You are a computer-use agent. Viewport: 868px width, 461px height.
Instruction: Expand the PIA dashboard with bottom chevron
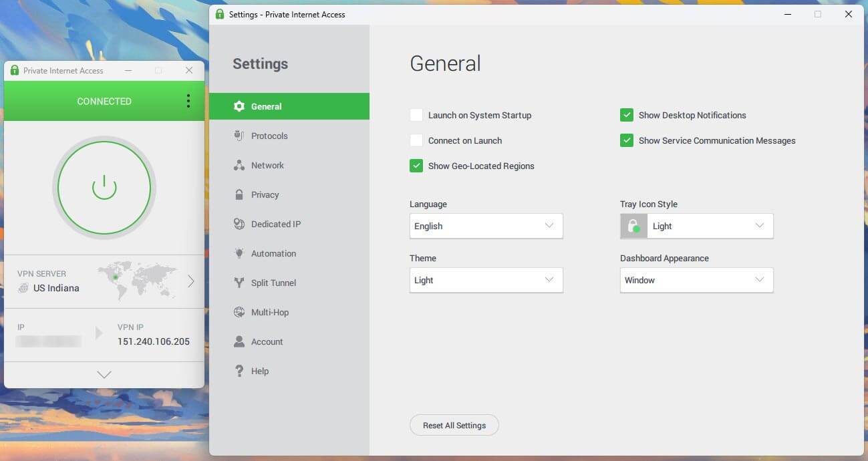pos(104,375)
